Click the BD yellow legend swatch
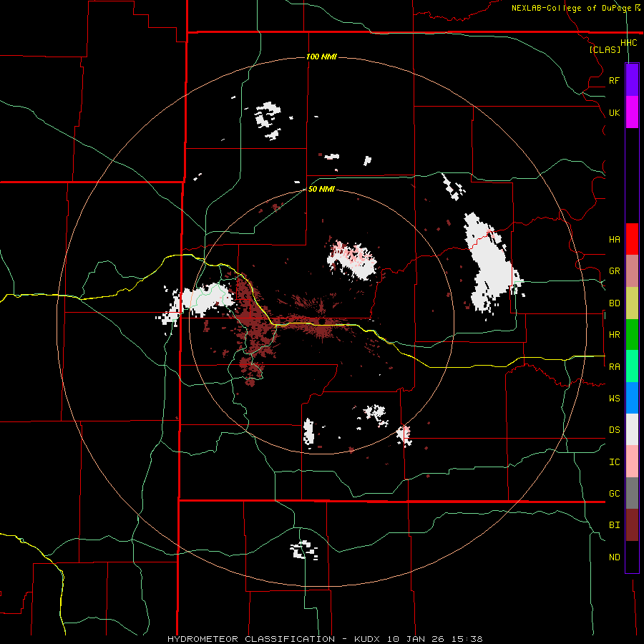The width and height of the screenshot is (644, 644). coord(632,303)
